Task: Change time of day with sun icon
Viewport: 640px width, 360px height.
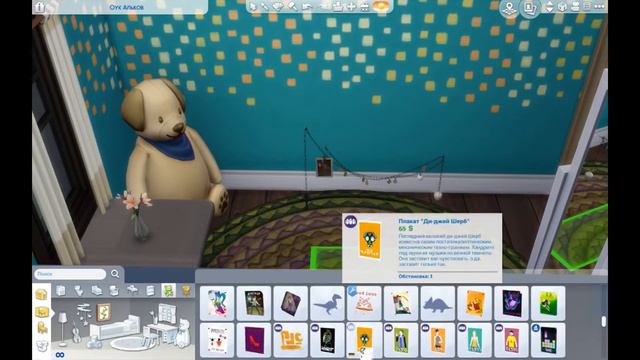Action: [x=380, y=7]
